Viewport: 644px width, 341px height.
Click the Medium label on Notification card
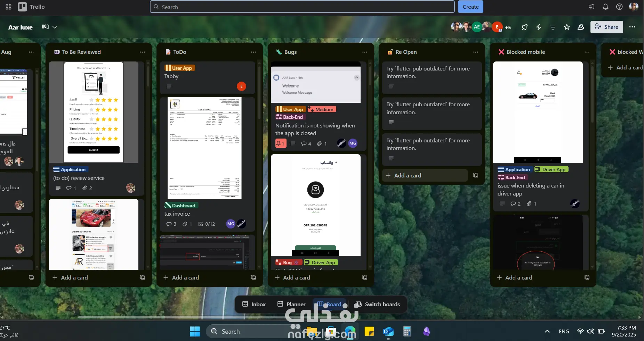point(322,109)
